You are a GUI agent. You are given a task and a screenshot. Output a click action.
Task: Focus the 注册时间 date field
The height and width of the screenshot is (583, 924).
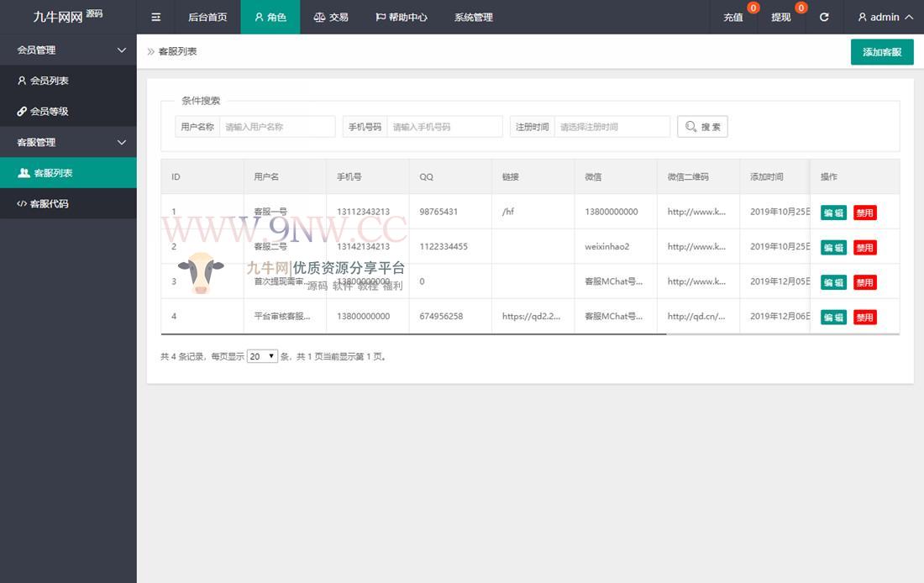click(x=612, y=127)
